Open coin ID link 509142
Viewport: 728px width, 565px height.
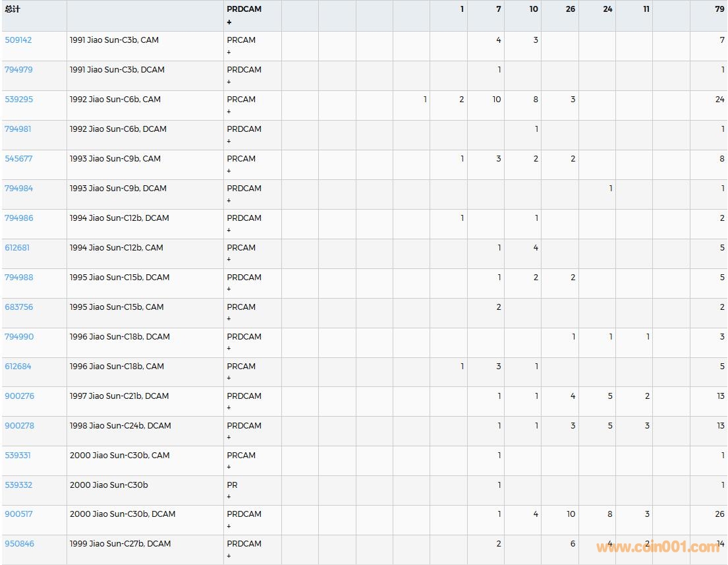pos(18,40)
